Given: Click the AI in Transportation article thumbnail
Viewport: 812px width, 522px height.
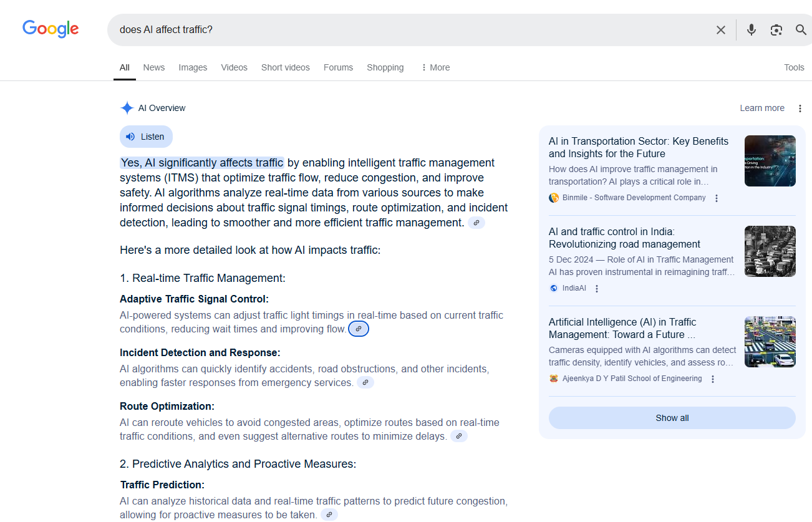Looking at the screenshot, I should pos(770,161).
